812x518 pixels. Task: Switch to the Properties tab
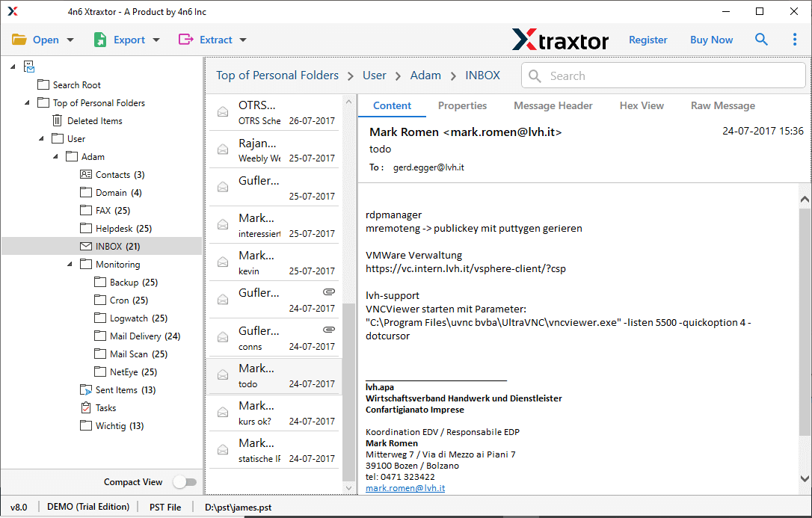(x=462, y=105)
